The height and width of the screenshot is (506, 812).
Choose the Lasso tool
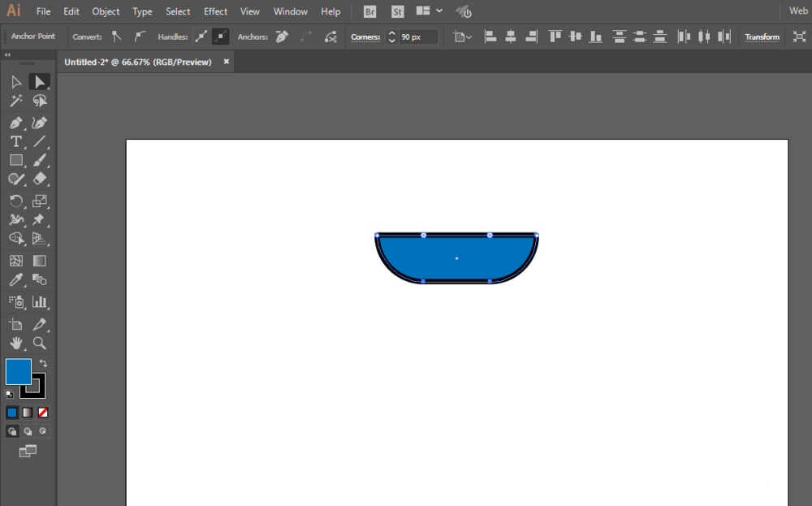(39, 101)
